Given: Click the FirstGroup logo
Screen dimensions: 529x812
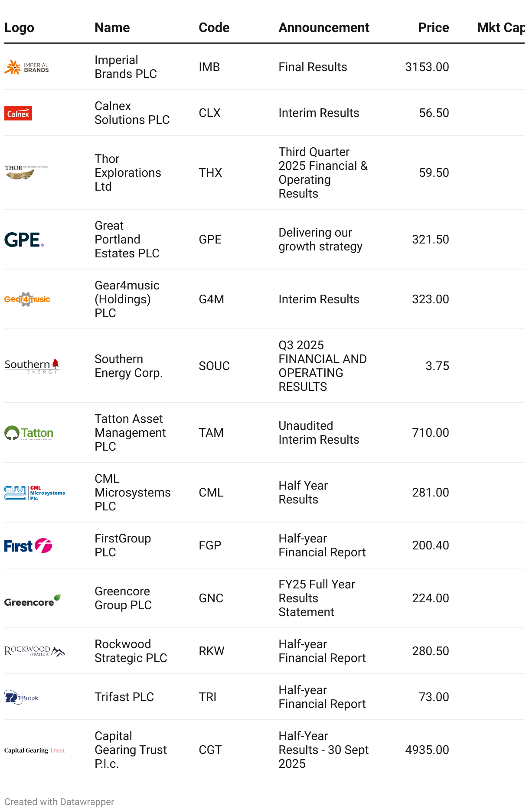Looking at the screenshot, I should (28, 546).
